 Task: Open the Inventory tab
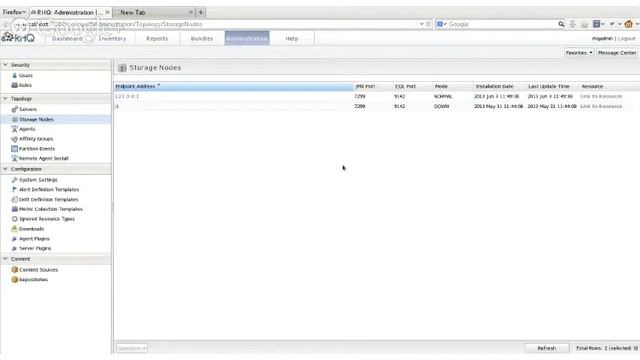[112, 38]
